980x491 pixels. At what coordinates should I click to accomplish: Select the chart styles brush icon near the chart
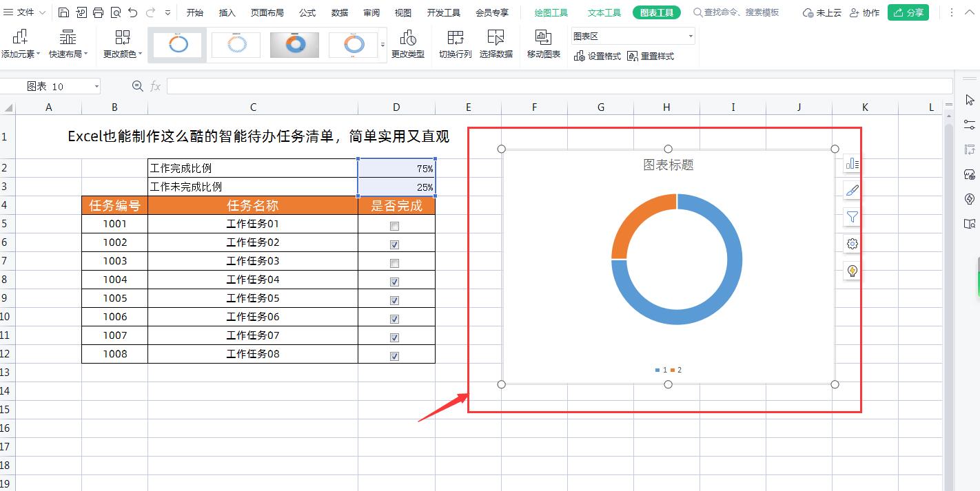pos(852,189)
